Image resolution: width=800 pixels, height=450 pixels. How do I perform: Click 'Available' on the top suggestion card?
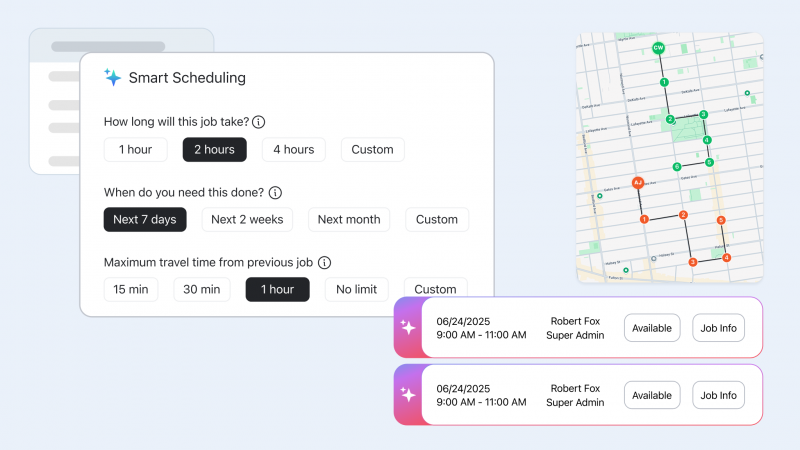click(x=652, y=328)
